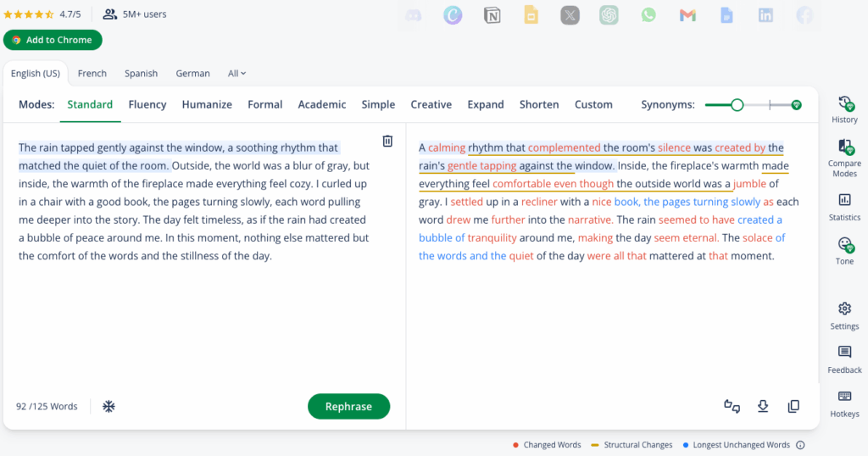The image size is (868, 456).
Task: Select the Formal mode
Action: pos(264,104)
